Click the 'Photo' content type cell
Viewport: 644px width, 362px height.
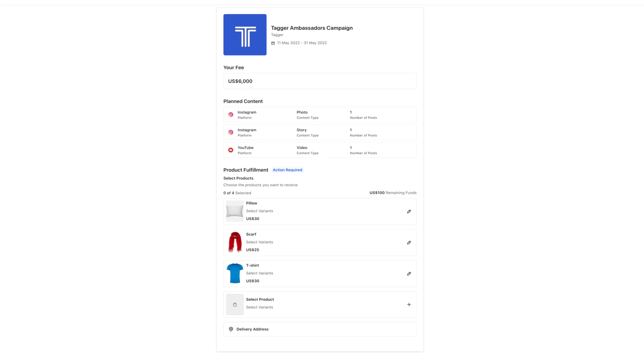coord(308,115)
